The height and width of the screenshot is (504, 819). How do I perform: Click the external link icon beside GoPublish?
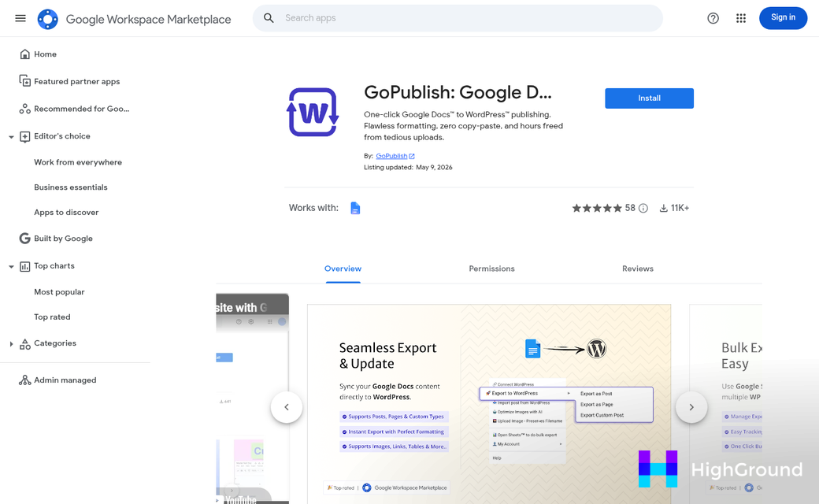[x=412, y=156]
